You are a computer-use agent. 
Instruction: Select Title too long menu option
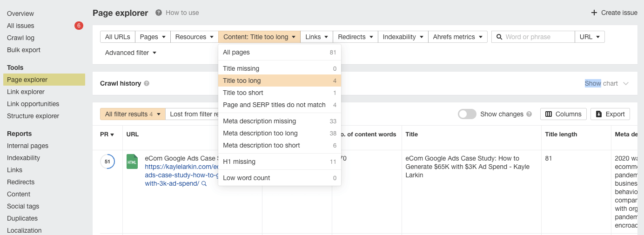[x=280, y=81]
